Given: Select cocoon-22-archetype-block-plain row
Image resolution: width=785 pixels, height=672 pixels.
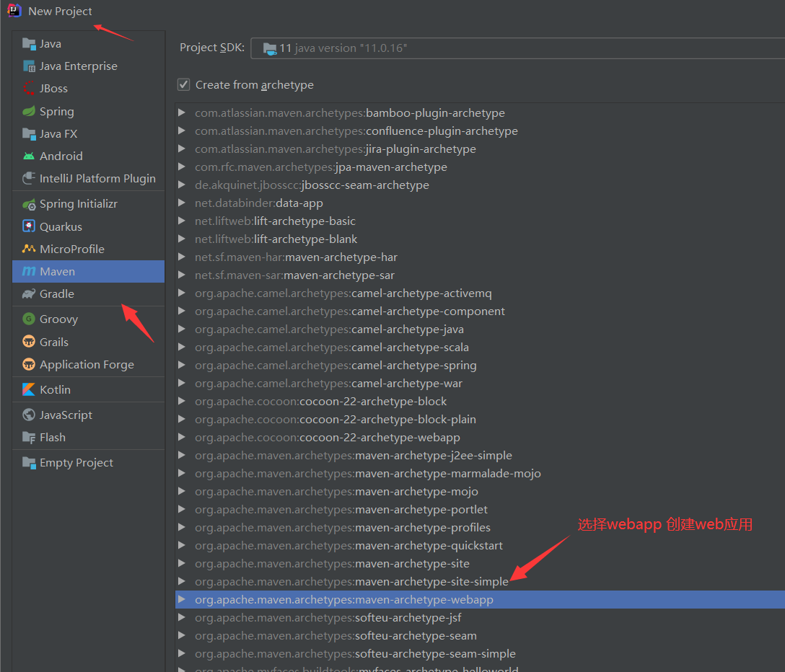Looking at the screenshot, I should [480, 420].
